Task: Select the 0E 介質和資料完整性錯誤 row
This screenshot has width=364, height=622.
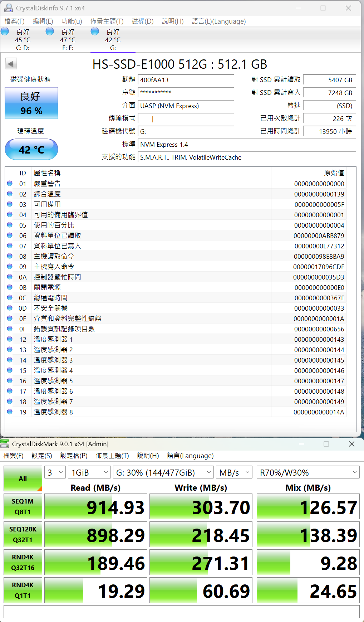Action: [x=176, y=319]
